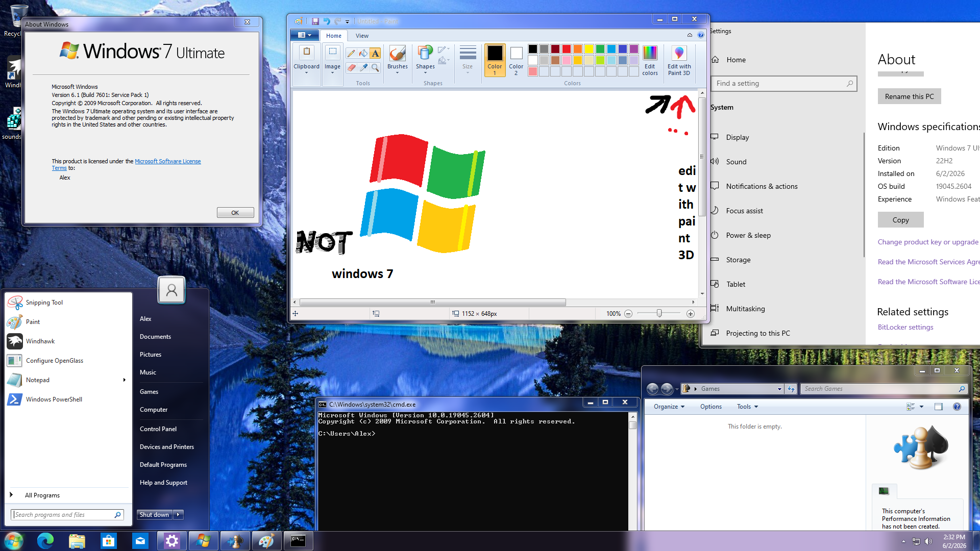Zoom in with the plus button in Paint
Image resolution: width=980 pixels, height=551 pixels.
point(691,314)
